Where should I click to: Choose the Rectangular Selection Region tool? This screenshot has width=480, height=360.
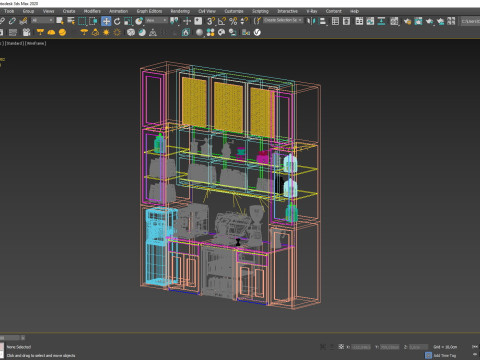click(x=82, y=21)
